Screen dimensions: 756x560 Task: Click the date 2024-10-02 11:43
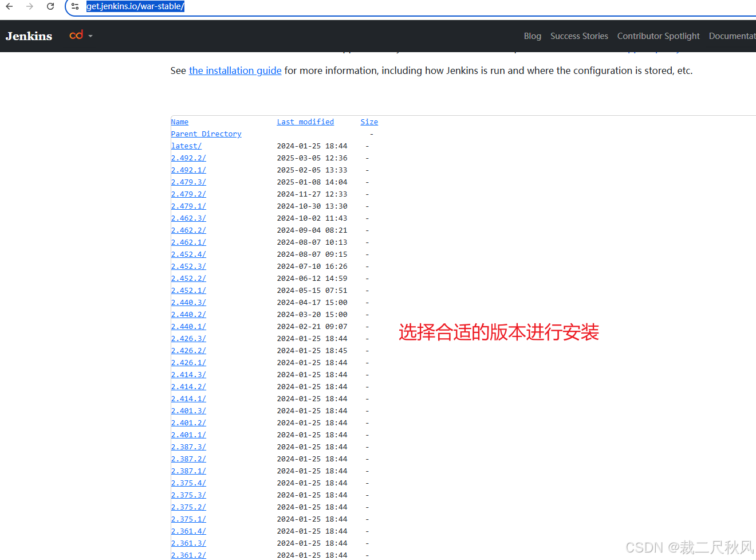click(312, 218)
